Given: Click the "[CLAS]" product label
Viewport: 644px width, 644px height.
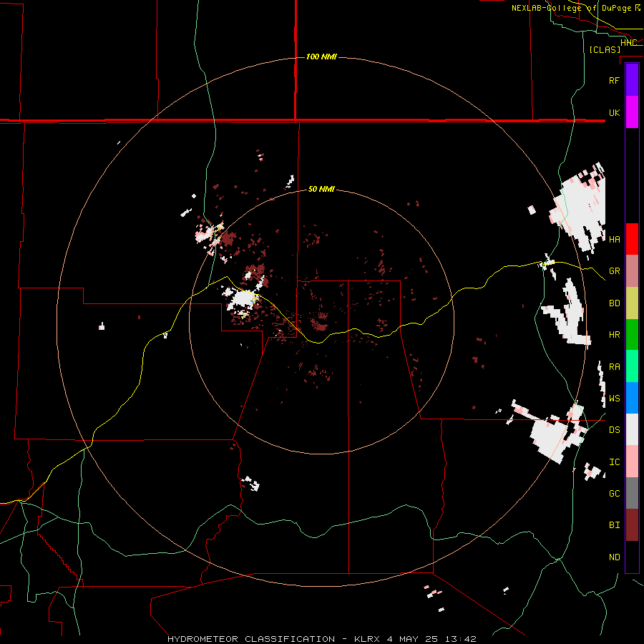Looking at the screenshot, I should [605, 49].
